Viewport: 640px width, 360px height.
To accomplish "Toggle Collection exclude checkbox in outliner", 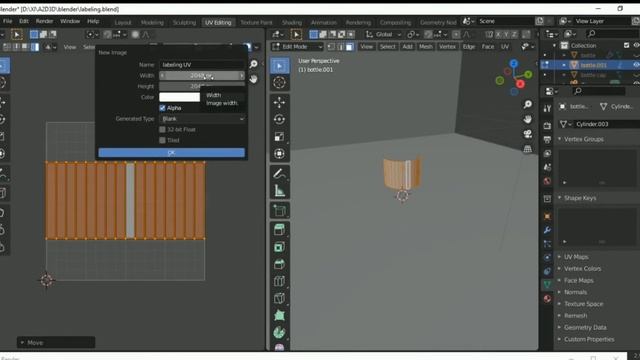I will [x=627, y=45].
